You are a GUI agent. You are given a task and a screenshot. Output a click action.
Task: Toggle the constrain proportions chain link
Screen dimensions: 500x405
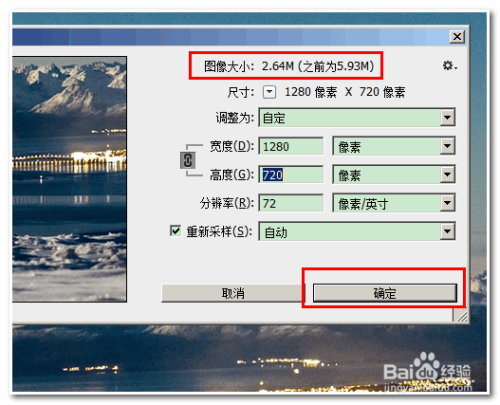point(188,160)
